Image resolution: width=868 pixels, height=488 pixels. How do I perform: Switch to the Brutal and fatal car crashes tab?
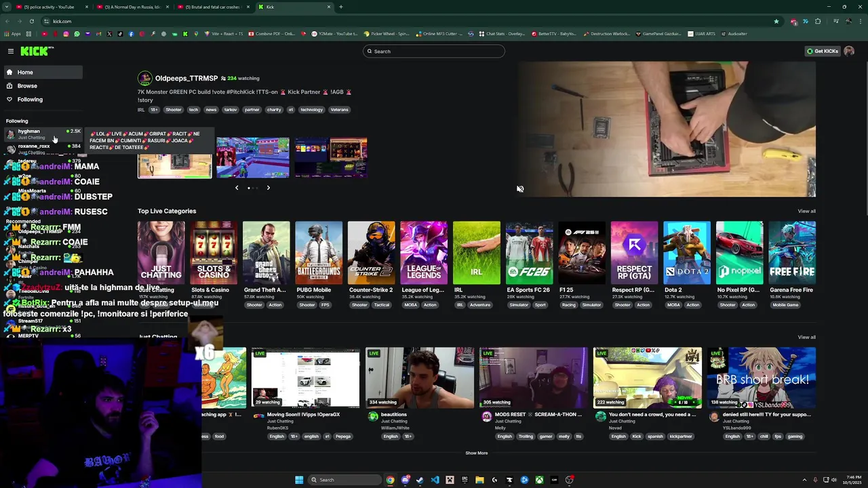(x=212, y=7)
